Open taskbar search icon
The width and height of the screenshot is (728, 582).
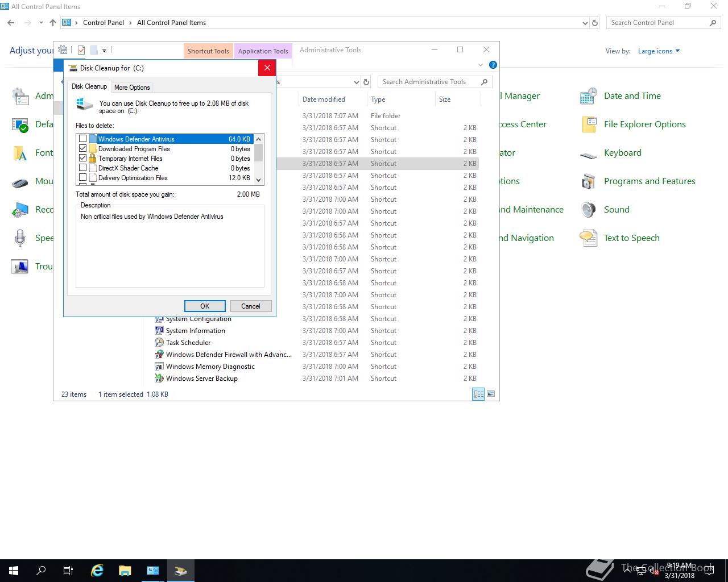point(41,571)
